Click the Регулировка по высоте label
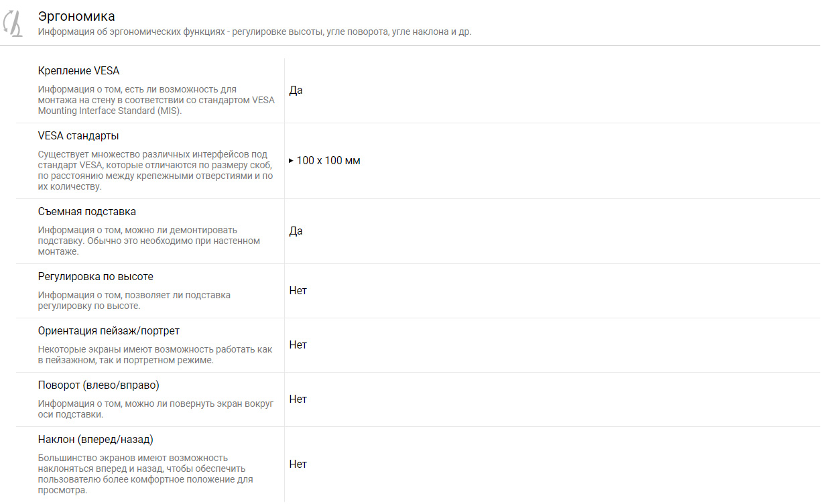 (96, 276)
